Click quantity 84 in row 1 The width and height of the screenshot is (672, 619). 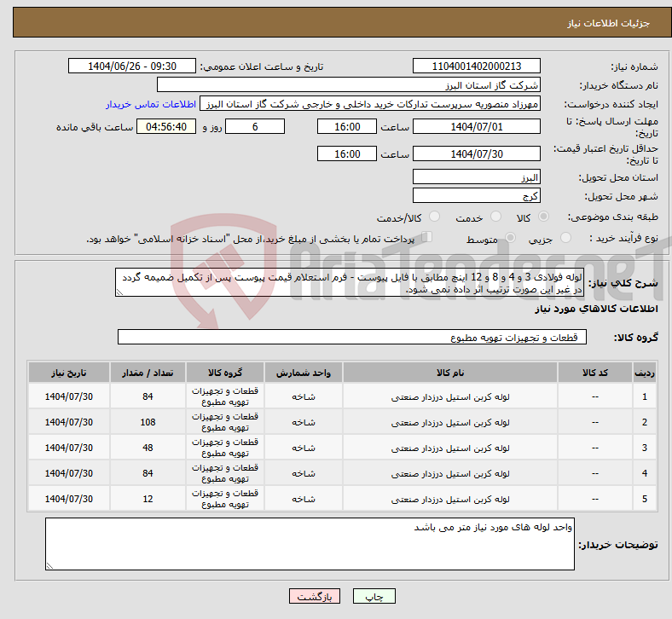pyautogui.click(x=148, y=396)
